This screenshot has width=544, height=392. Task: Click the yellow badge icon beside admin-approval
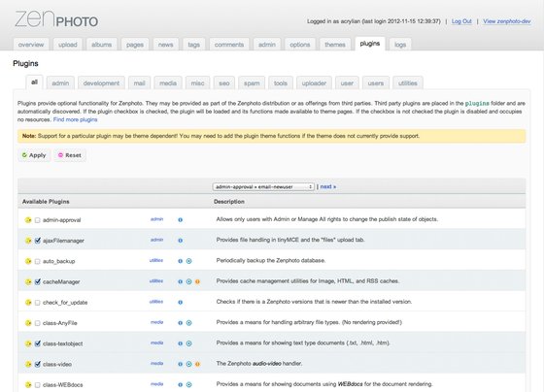pos(28,220)
